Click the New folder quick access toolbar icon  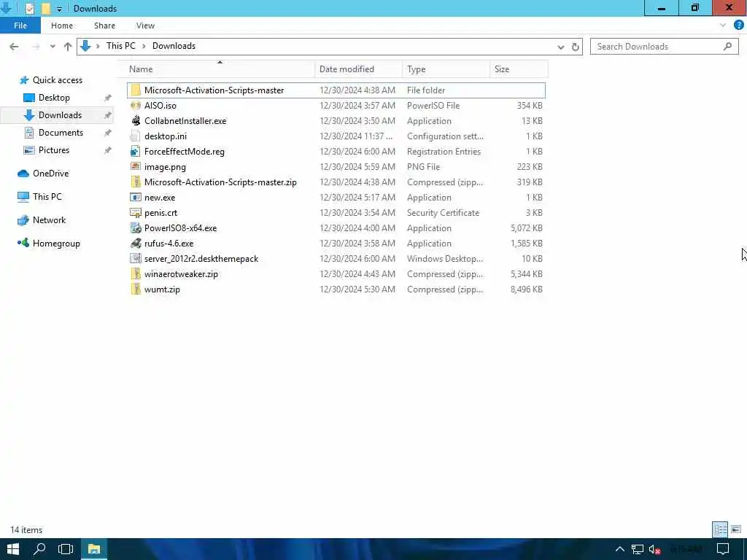coord(46,8)
